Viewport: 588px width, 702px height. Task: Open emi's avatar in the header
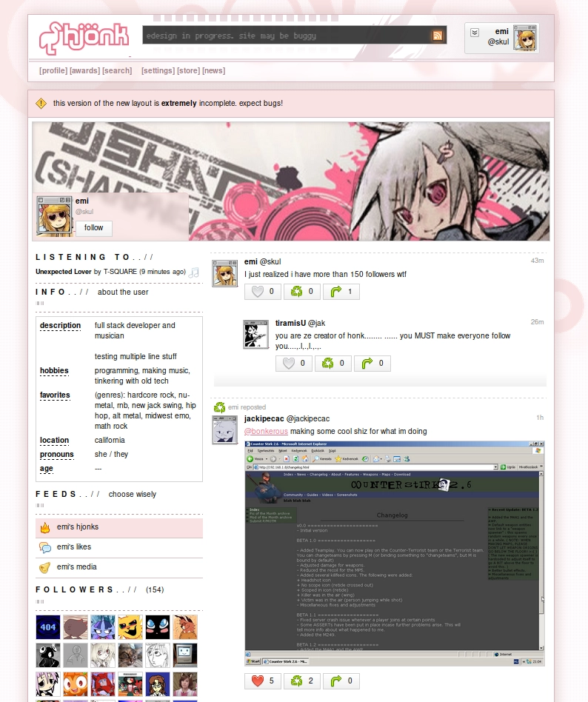coord(524,38)
